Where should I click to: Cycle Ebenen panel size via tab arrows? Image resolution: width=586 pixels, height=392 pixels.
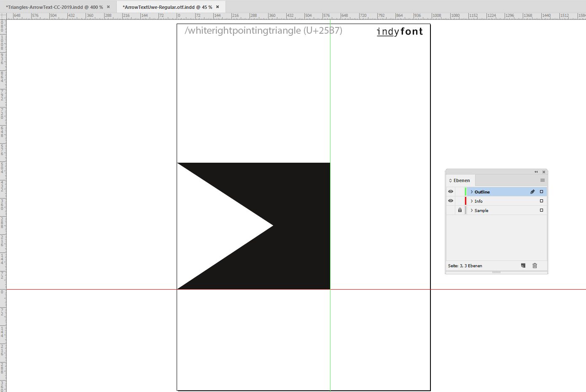[x=450, y=180]
